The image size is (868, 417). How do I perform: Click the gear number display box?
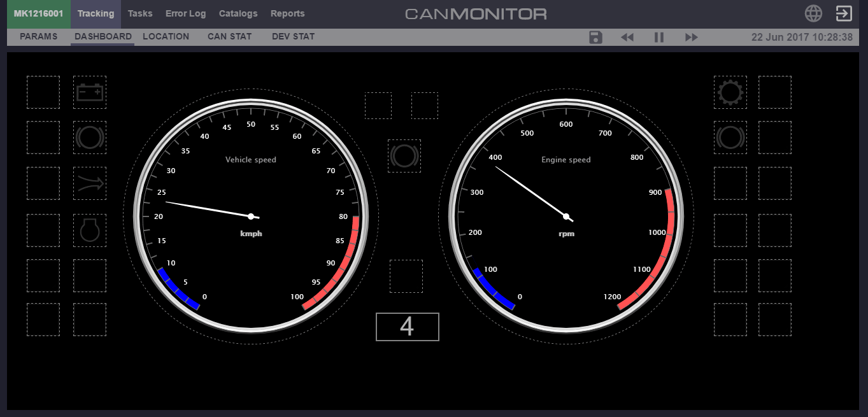tap(407, 327)
